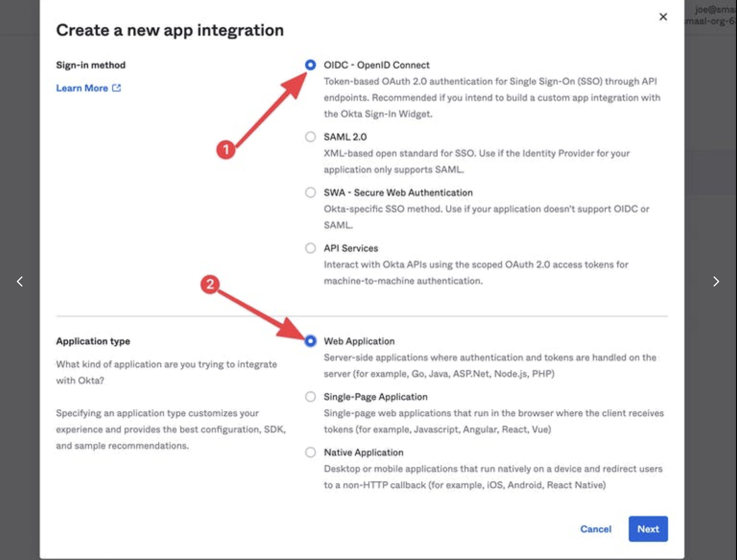
Task: Click the blue Next button
Action: tap(648, 529)
